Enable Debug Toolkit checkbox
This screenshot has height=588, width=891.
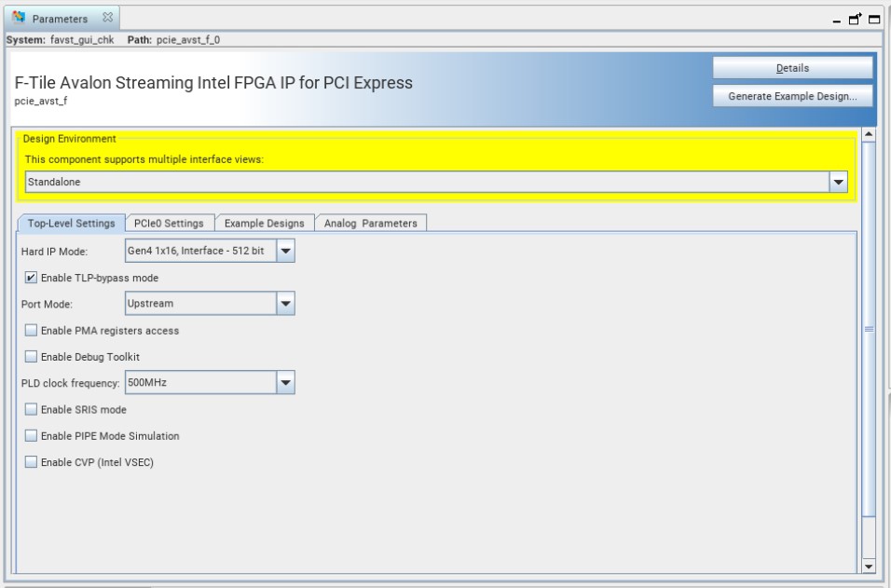[32, 356]
